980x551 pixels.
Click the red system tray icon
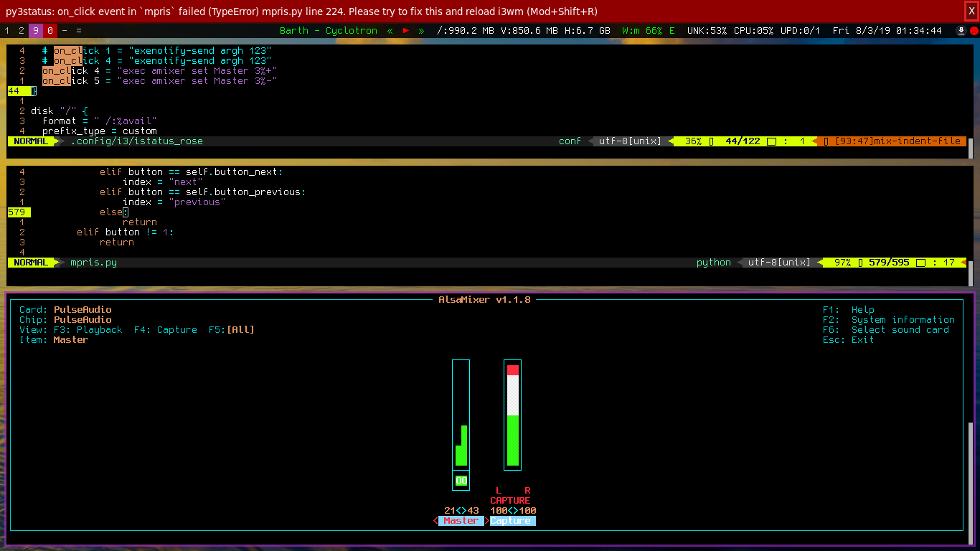974,31
